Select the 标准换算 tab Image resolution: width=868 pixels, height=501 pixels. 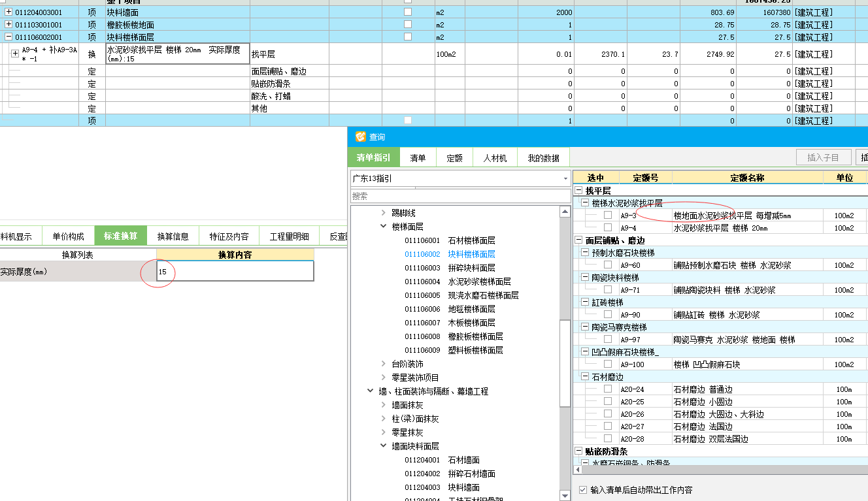tap(121, 236)
